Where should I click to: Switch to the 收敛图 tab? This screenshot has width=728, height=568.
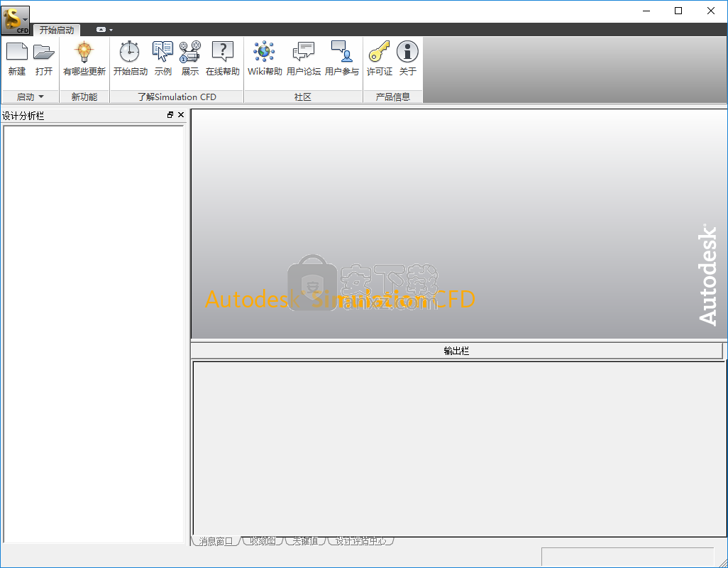(x=263, y=541)
